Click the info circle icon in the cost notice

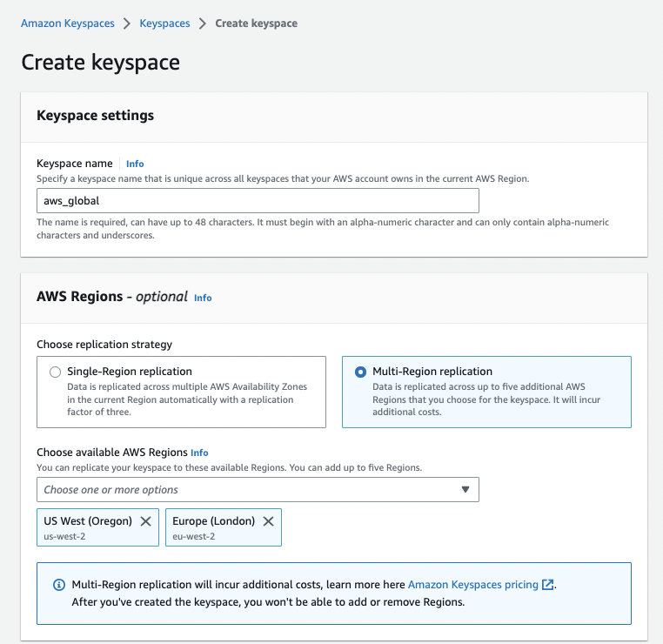pos(59,585)
